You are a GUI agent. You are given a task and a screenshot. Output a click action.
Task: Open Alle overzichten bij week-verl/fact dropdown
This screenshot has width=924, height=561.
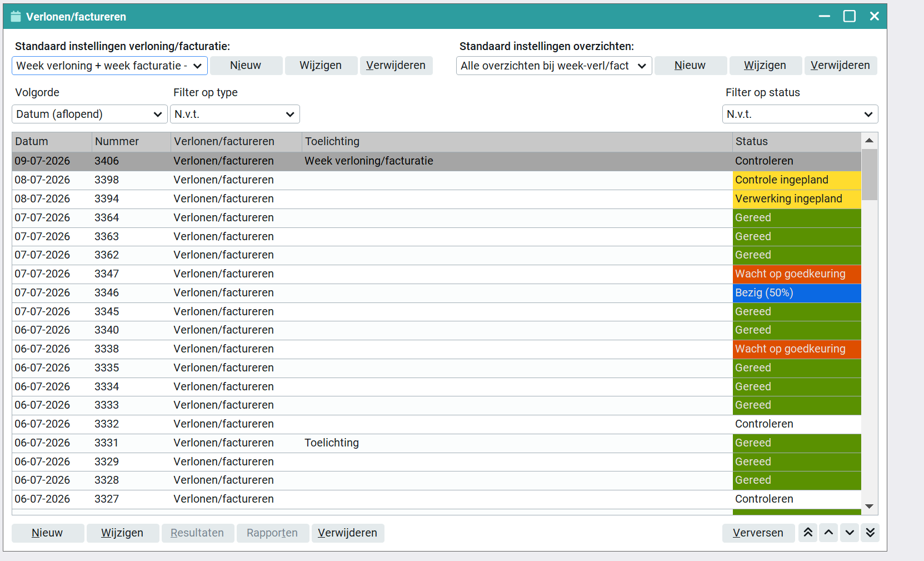click(x=554, y=66)
